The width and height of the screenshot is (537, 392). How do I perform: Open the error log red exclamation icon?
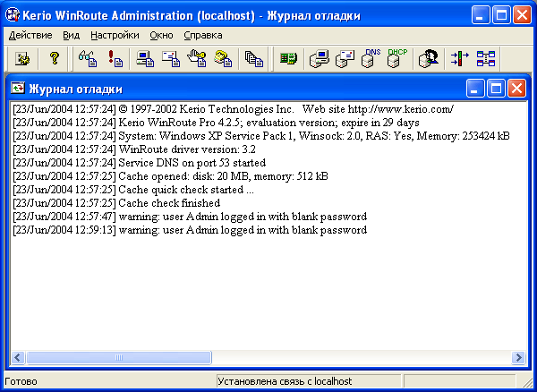click(115, 58)
